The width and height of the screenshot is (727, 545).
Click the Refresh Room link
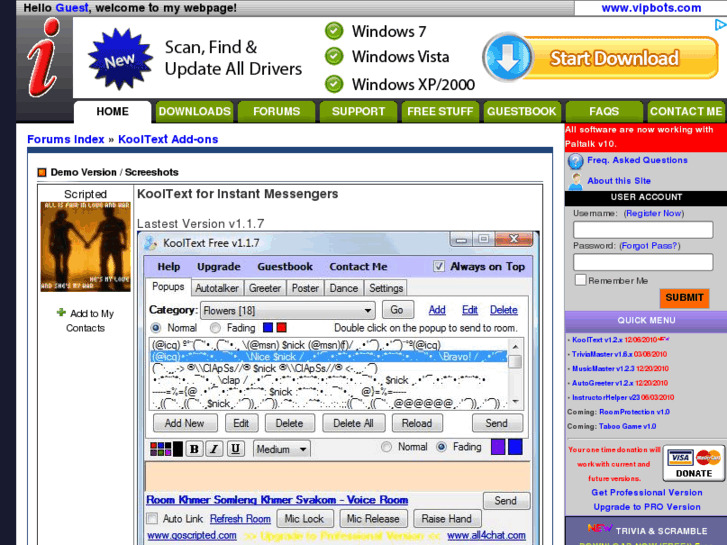(x=240, y=519)
